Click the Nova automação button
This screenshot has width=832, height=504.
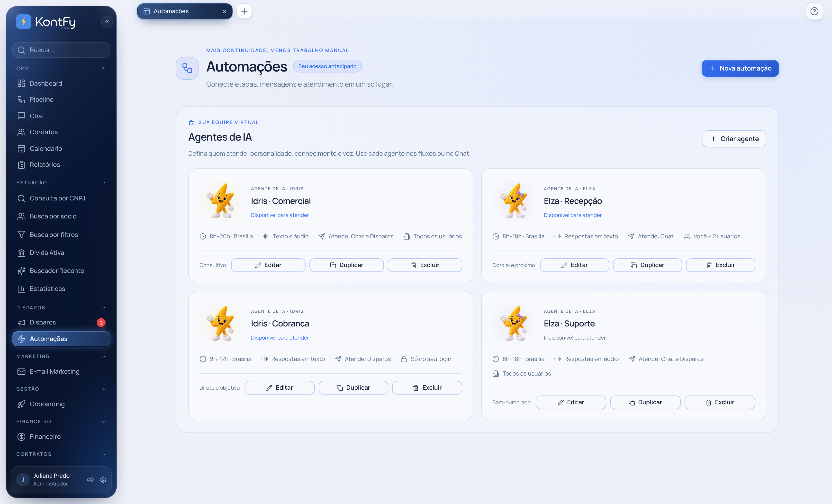(740, 68)
